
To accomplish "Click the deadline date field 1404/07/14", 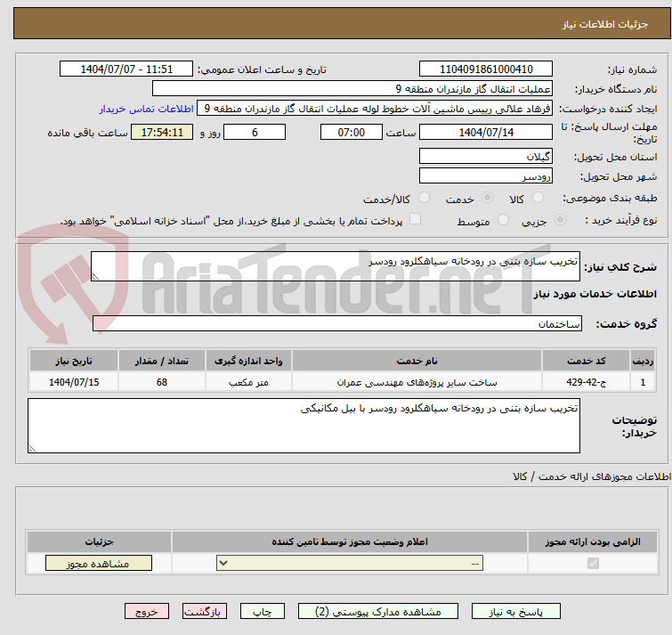I will coord(486,132).
